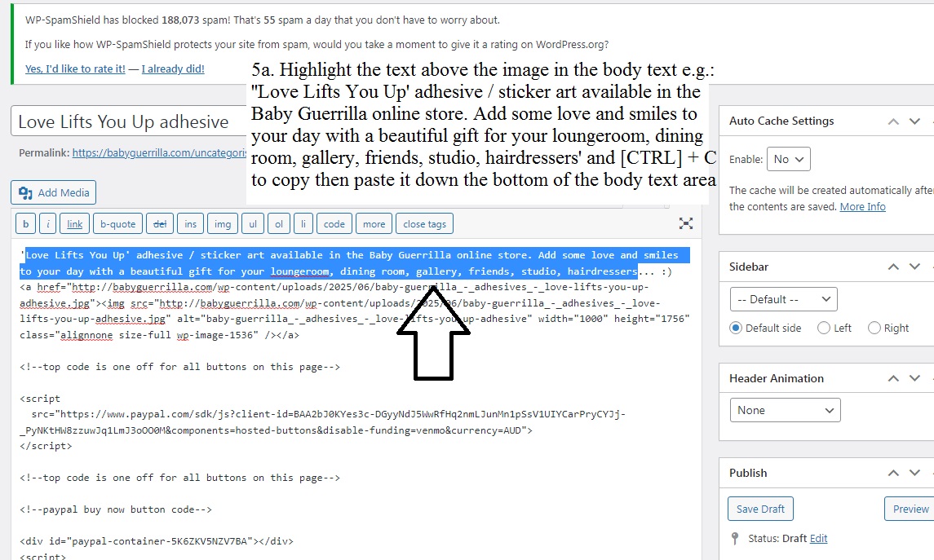Click the Sidebar panel heading
This screenshot has width=934, height=560.
pyautogui.click(x=749, y=267)
